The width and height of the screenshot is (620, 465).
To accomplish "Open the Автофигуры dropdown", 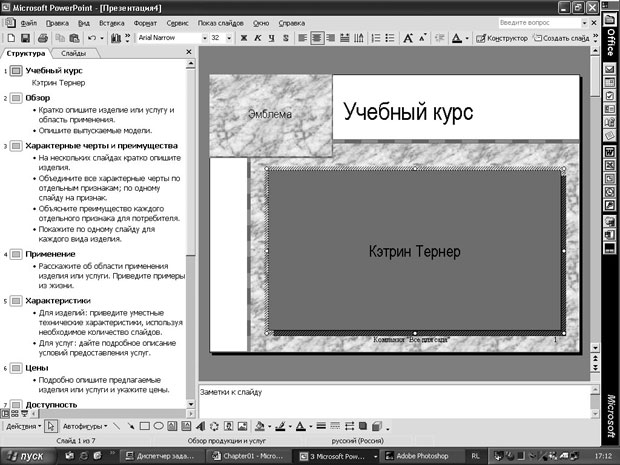I will coord(85,426).
